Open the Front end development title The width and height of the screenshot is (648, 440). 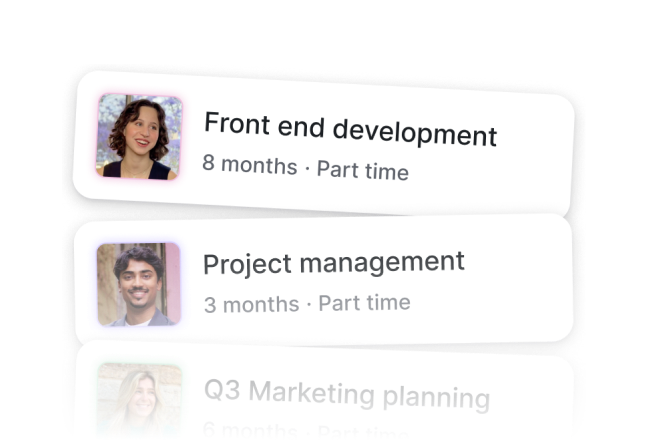point(350,129)
